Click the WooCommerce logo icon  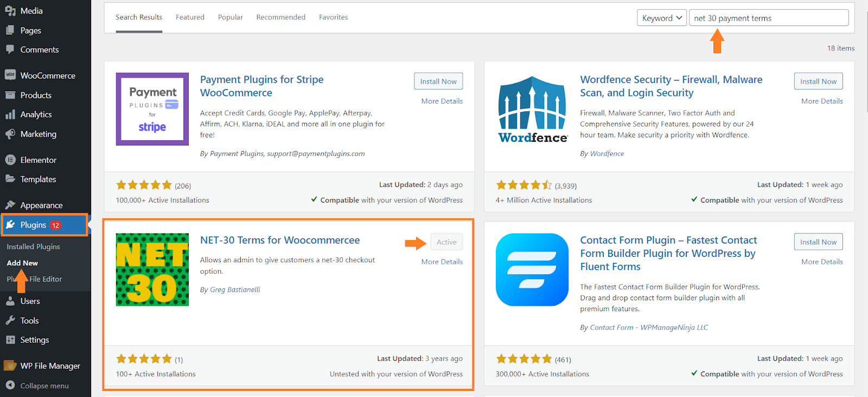point(10,75)
